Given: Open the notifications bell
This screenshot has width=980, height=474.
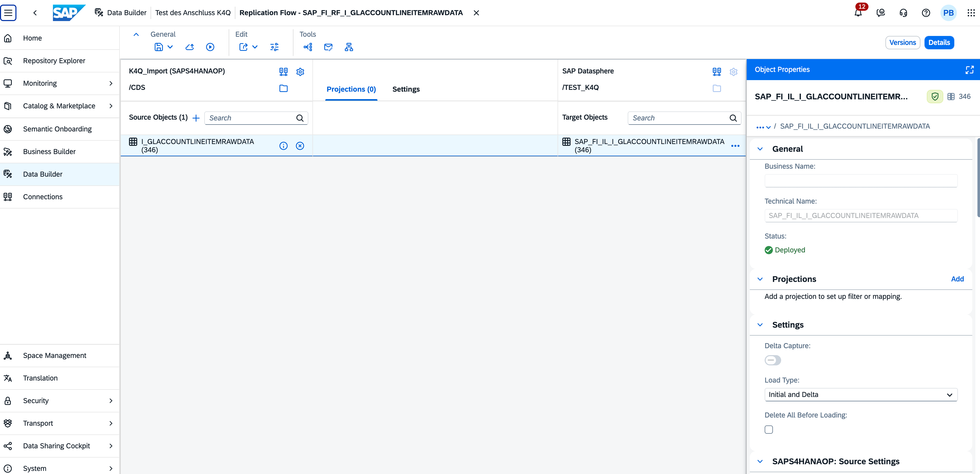Looking at the screenshot, I should 858,13.
